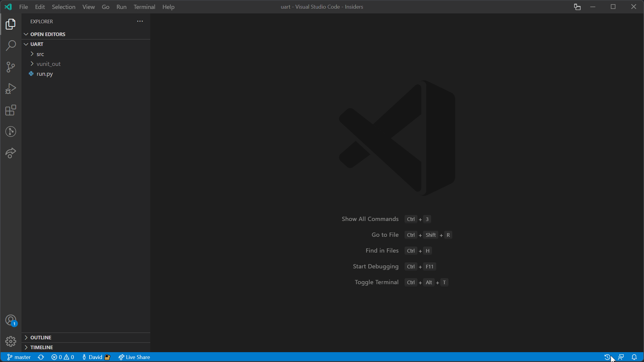644x362 pixels.
Task: Click the history clock icon in status bar
Action: point(607,357)
